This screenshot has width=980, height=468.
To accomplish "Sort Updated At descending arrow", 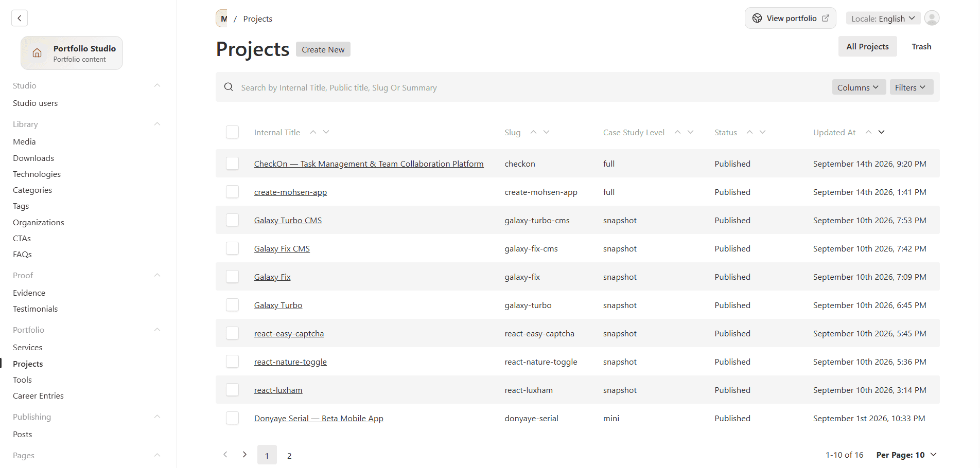I will 881,132.
